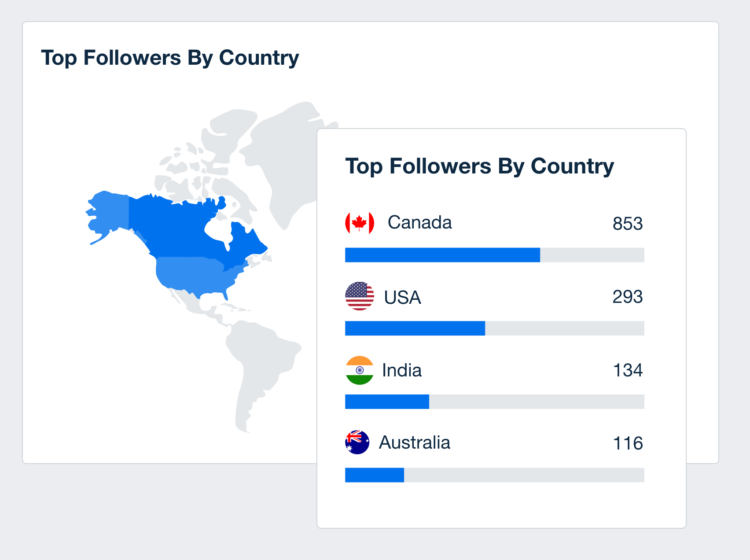Screen dimensions: 750x560
Task: Click the India country label
Action: pyautogui.click(x=402, y=370)
